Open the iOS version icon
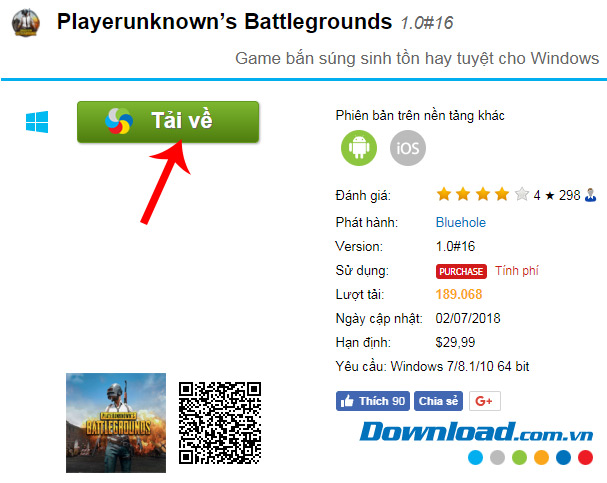Screen dimensions: 607x483 pyautogui.click(x=408, y=148)
